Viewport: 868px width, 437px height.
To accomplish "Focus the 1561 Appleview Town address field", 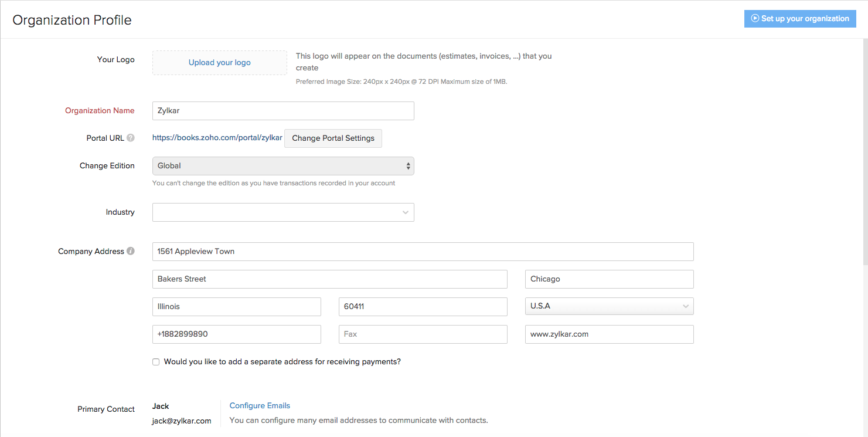I will pyautogui.click(x=423, y=252).
